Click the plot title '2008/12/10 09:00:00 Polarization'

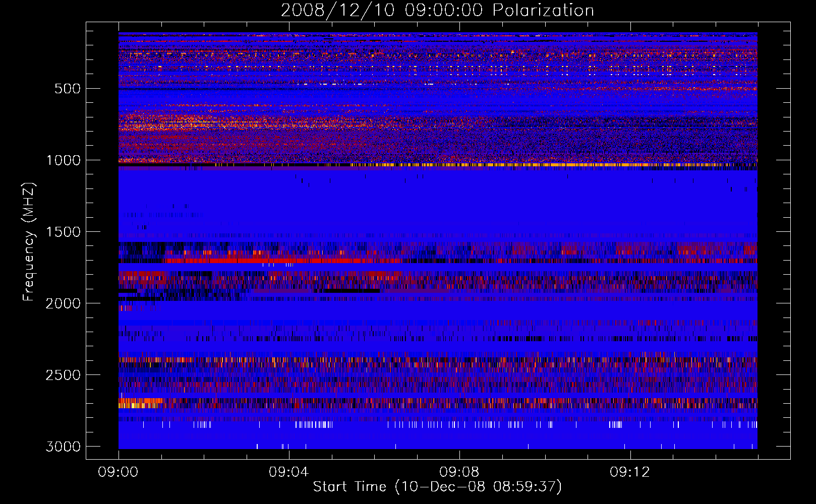click(437, 11)
